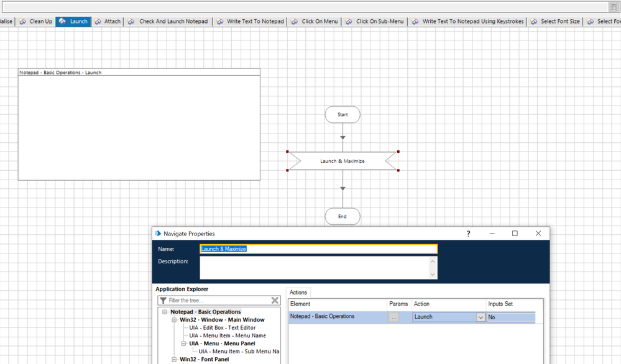Click the Element column header
Image resolution: width=621 pixels, height=364 pixels.
point(338,304)
